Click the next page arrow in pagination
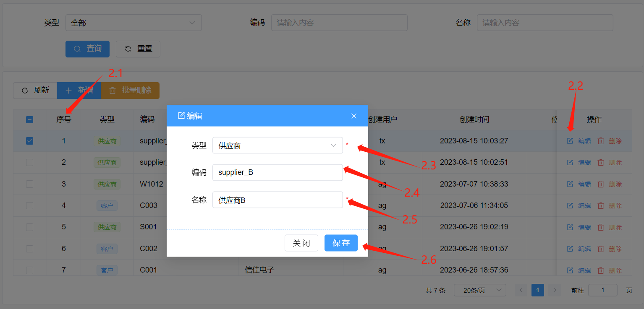Screen dimensions: 644x309 555,290
